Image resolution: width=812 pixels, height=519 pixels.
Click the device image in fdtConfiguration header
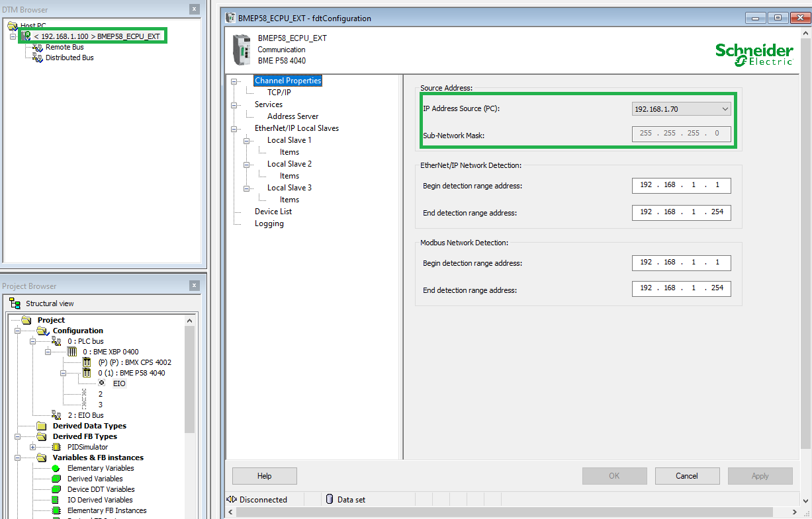(x=242, y=50)
